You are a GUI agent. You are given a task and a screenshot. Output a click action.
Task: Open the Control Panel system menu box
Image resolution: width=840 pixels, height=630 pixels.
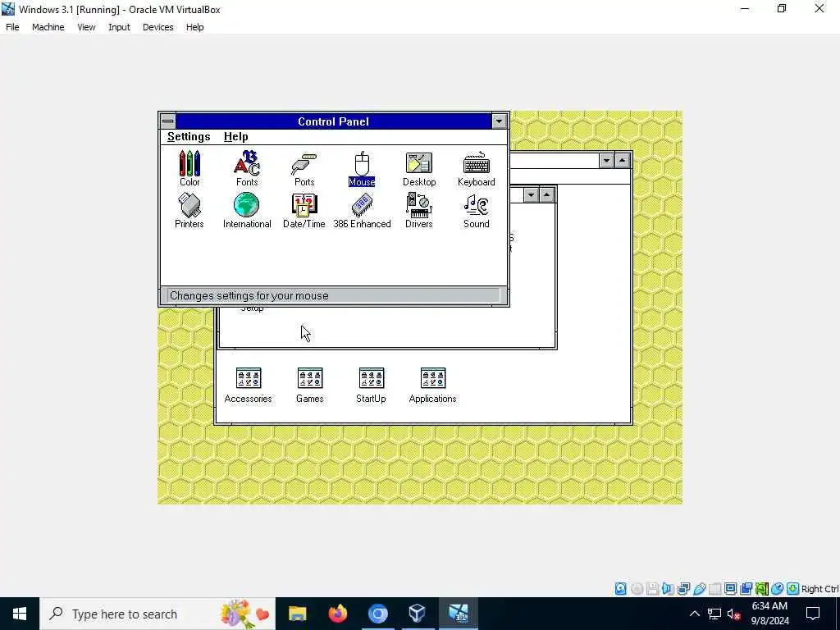[x=167, y=121]
